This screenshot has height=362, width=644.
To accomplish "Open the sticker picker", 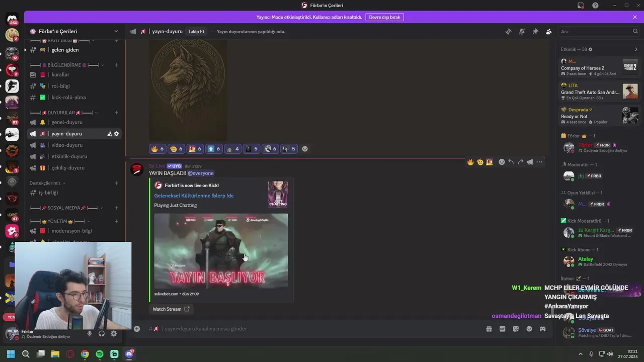I will (516, 329).
